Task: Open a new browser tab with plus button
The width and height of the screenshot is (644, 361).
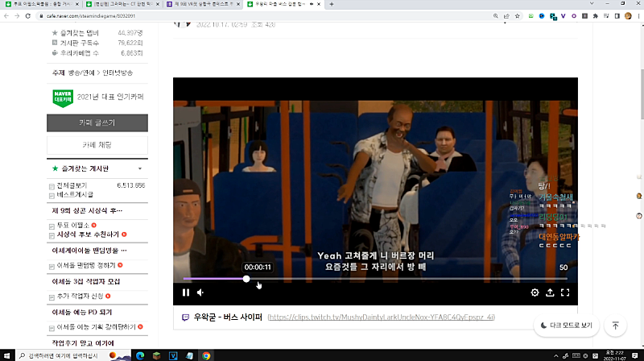Action: point(332,4)
